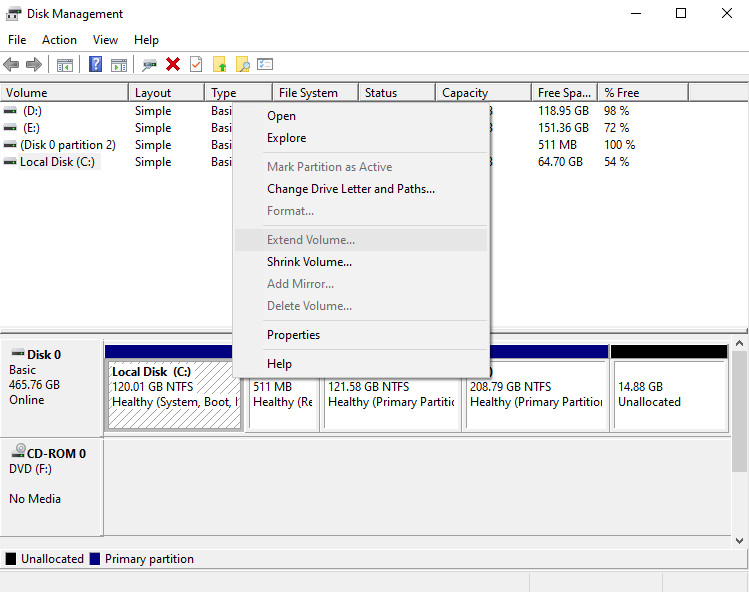Click Extend Volume context menu entry
Screen dimensions: 749x592
point(361,240)
